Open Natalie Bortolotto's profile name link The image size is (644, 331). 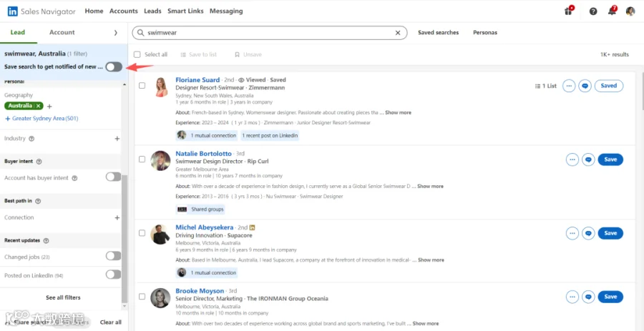tap(204, 154)
